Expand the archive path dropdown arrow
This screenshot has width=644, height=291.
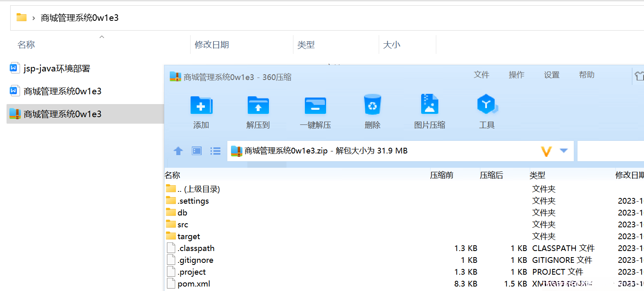point(564,151)
